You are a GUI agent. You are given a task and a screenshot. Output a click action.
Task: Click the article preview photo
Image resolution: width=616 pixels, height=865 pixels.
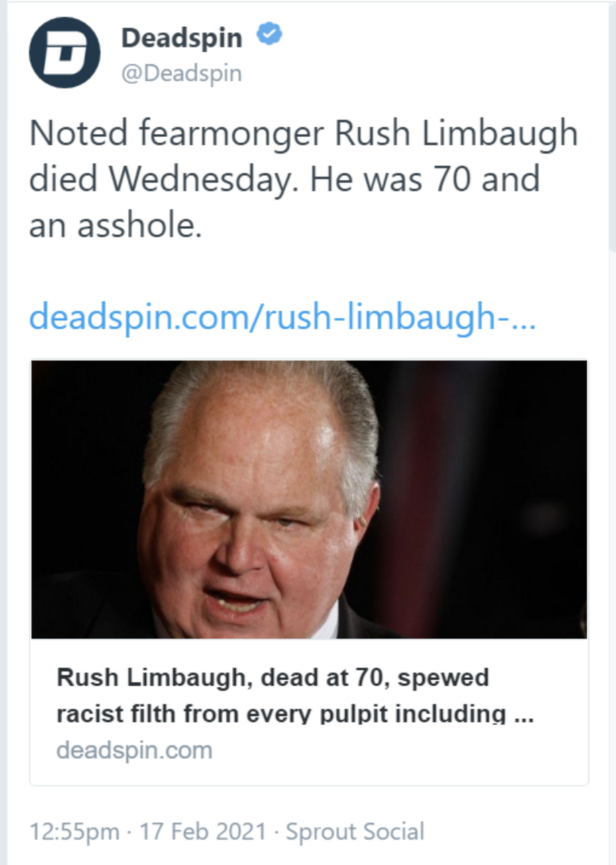click(309, 499)
